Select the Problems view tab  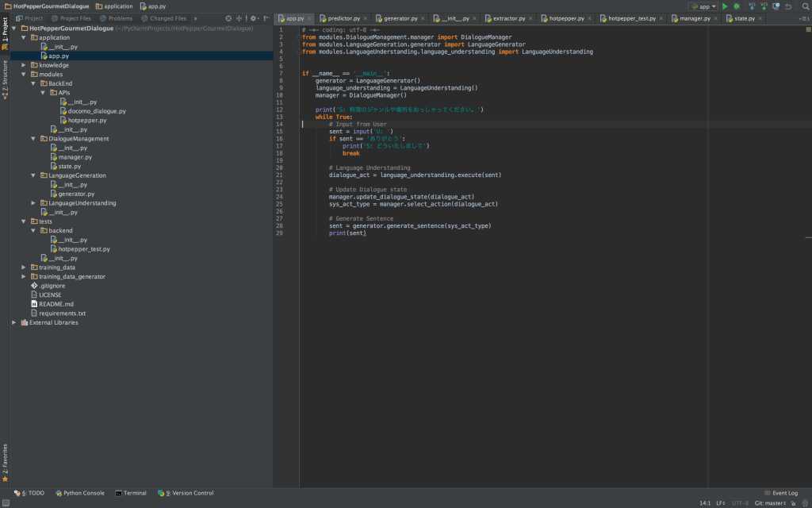(x=116, y=18)
